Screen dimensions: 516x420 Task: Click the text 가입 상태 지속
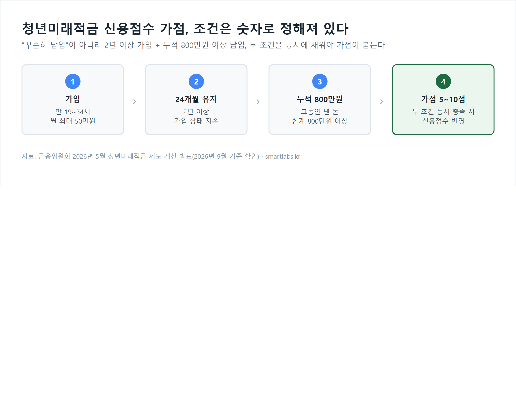(196, 121)
